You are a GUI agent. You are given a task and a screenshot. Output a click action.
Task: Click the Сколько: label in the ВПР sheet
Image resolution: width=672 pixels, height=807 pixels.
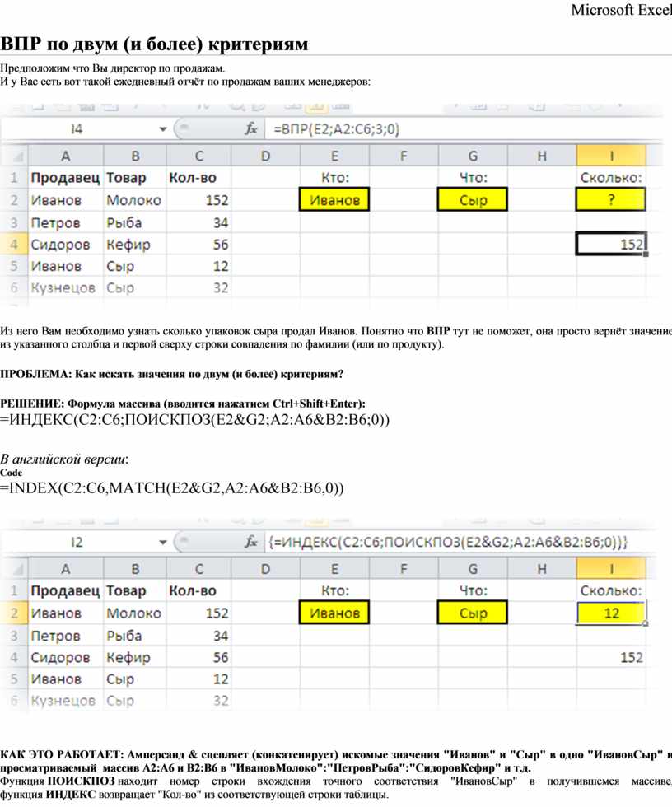coord(611,178)
